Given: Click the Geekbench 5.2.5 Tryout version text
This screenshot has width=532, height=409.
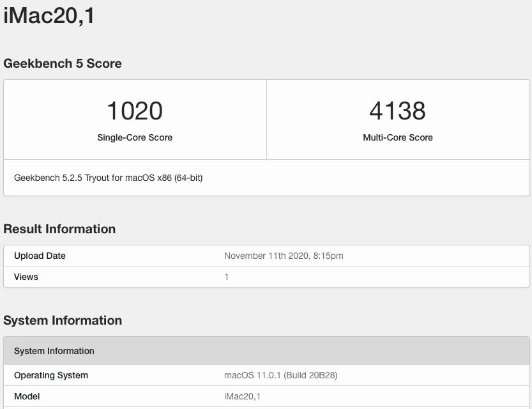Looking at the screenshot, I should click(x=108, y=178).
